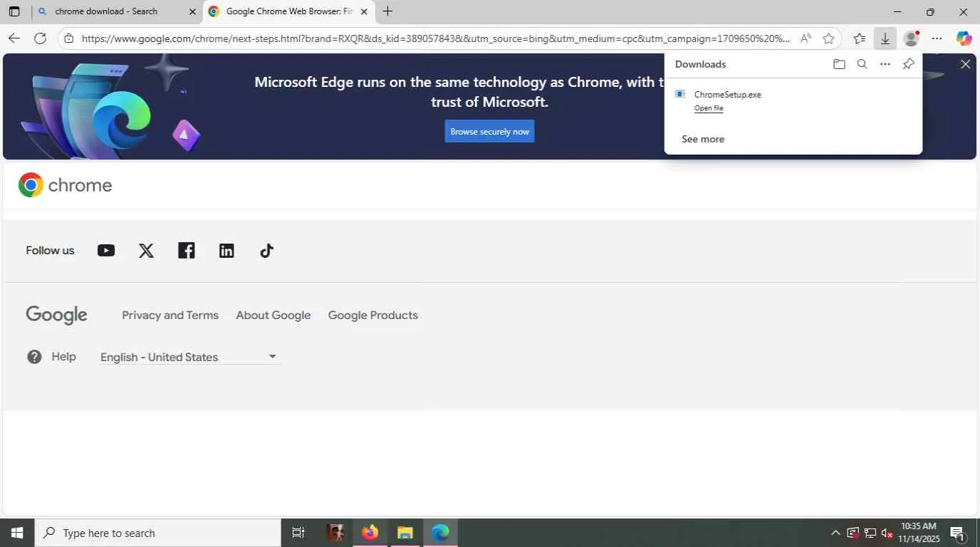
Task: Click Browse securely now button
Action: pyautogui.click(x=489, y=131)
